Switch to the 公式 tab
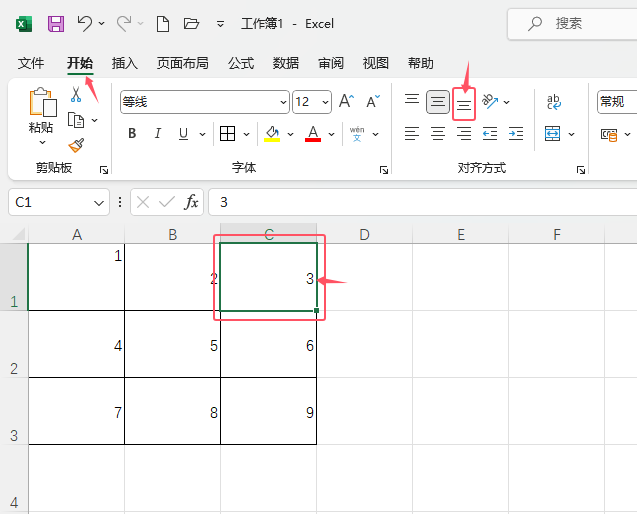 point(241,63)
